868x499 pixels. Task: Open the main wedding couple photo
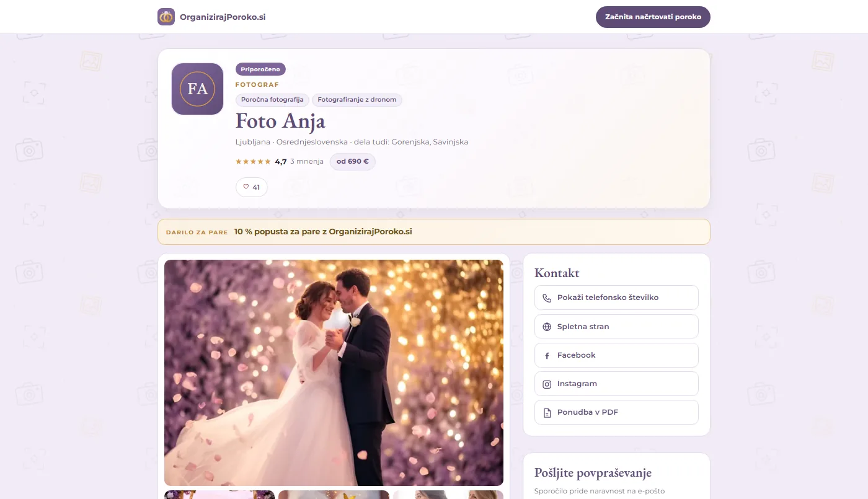[x=334, y=373]
